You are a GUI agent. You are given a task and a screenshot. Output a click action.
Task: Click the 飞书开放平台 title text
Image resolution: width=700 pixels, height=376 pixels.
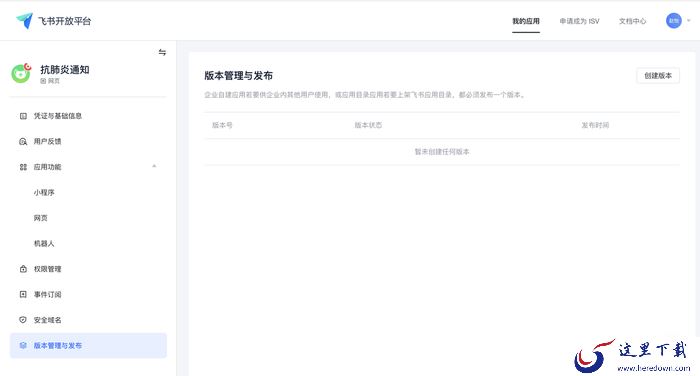64,21
